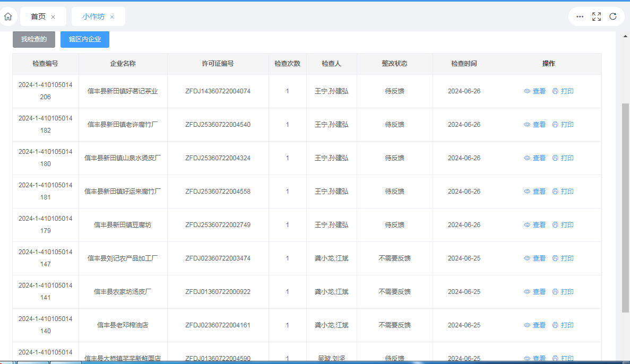Toggle fullscreen with the expand icon
Image resolution: width=630 pixels, height=364 pixels.
click(x=597, y=16)
